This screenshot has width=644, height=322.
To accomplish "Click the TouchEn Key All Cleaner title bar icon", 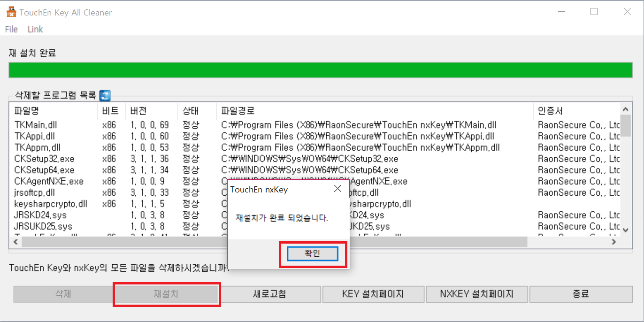I will (x=11, y=12).
